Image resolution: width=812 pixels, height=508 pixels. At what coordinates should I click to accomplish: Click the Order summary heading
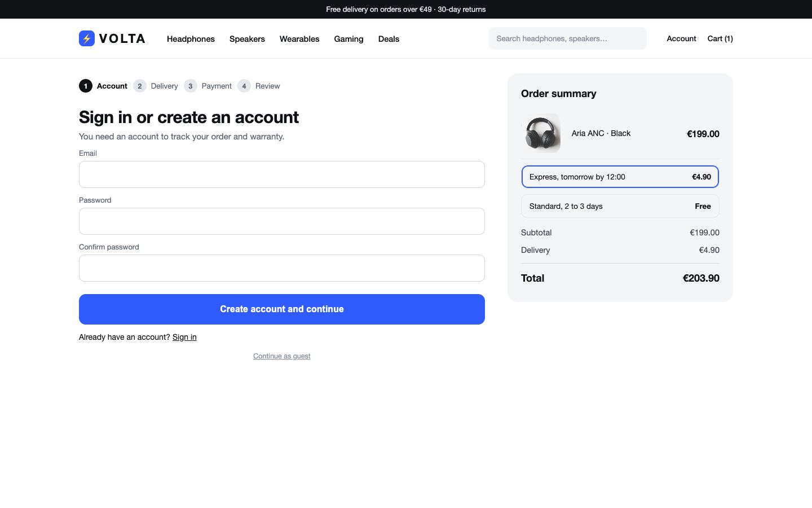coord(559,94)
